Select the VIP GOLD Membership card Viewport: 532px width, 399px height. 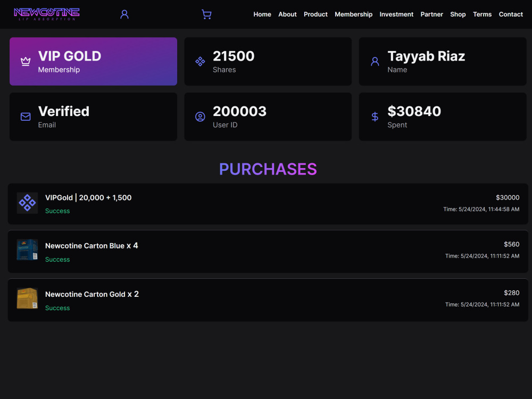(x=93, y=61)
